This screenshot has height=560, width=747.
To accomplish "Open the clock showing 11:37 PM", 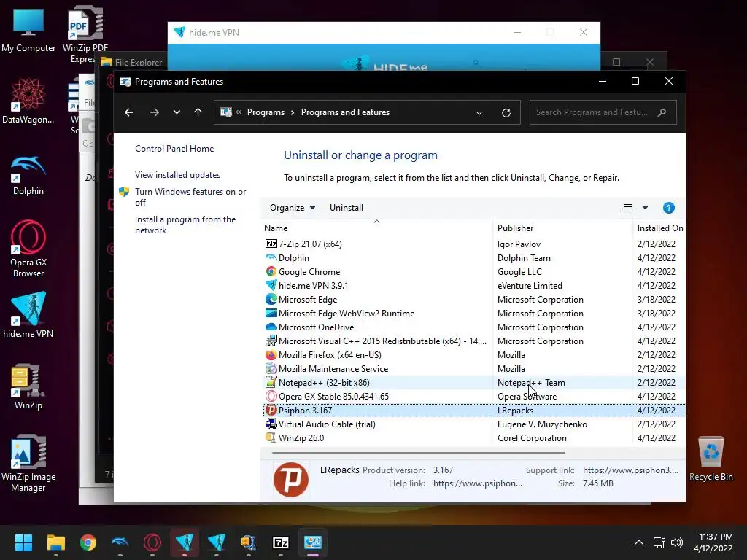I will [713, 542].
